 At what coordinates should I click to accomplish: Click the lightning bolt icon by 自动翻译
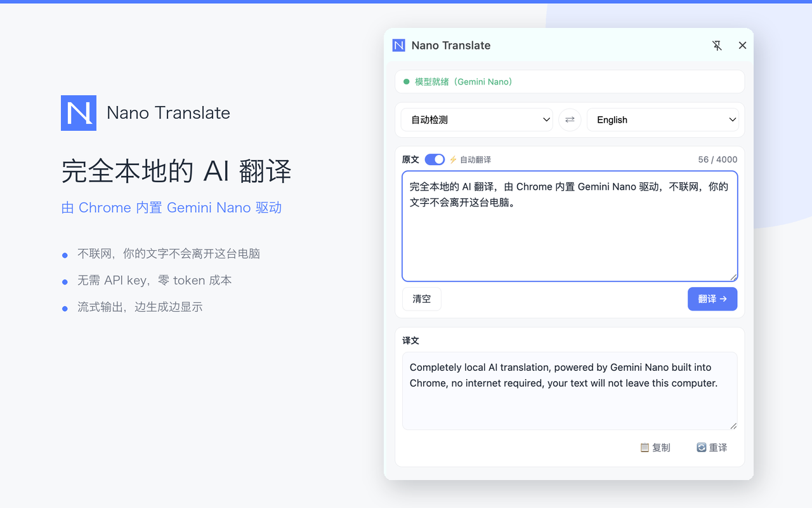click(x=453, y=160)
